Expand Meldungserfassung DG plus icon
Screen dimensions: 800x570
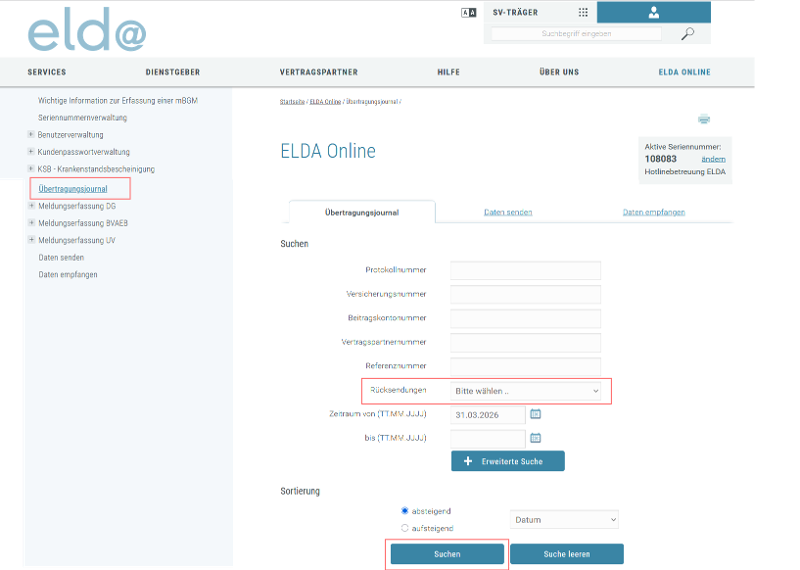coord(31,206)
